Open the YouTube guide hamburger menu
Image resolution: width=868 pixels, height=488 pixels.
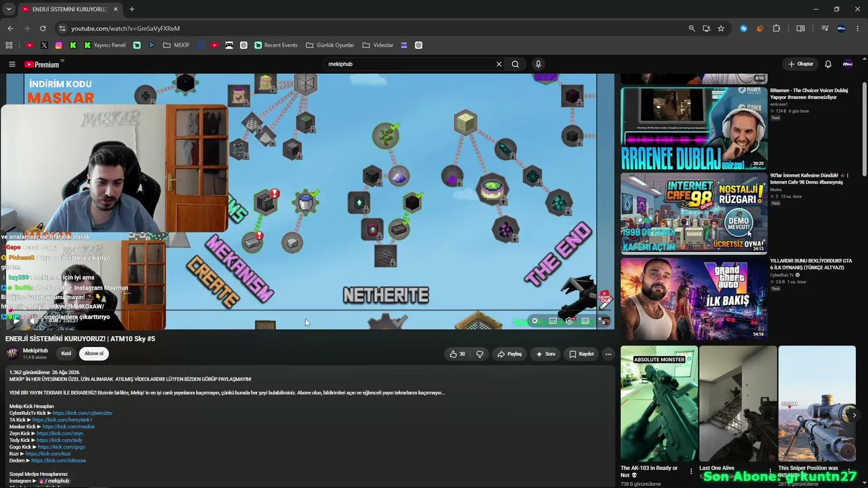tap(12, 64)
